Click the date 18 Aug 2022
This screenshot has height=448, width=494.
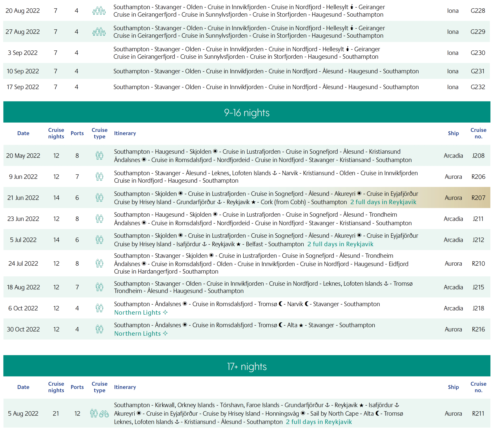(23, 287)
